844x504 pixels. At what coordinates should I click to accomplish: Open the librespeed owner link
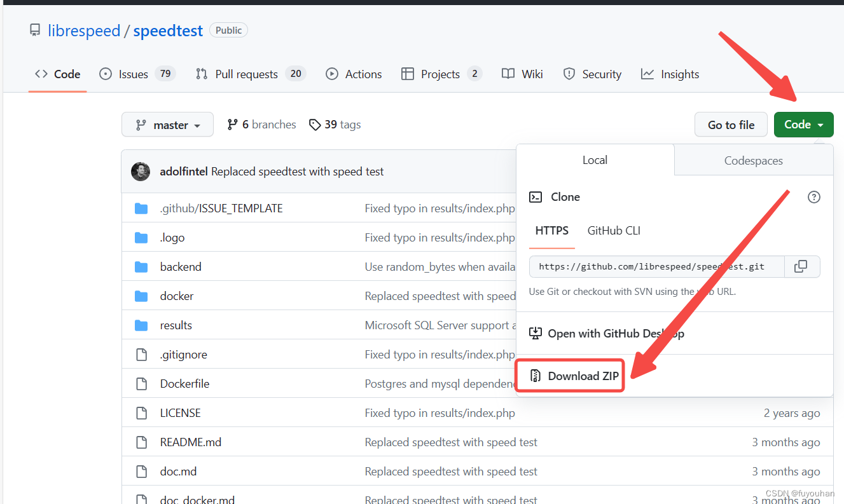(84, 31)
